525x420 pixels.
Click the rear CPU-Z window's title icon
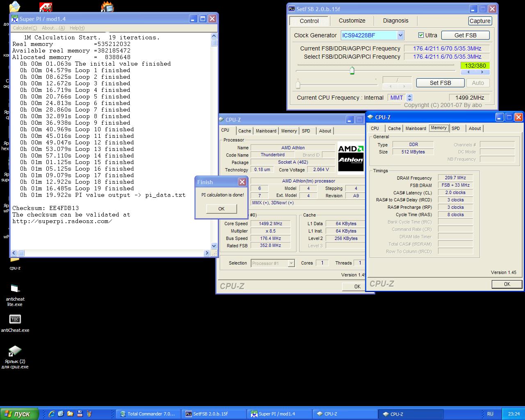221,120
